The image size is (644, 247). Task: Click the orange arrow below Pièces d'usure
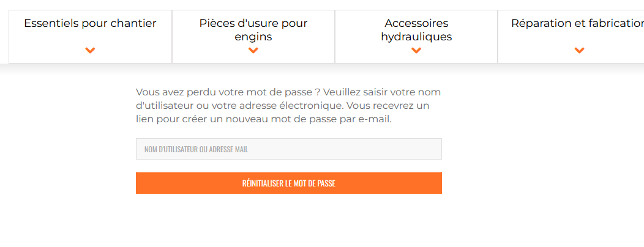(x=253, y=50)
